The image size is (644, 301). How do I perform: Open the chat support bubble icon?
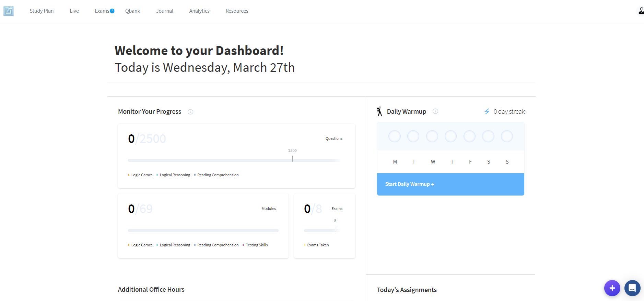coord(632,288)
